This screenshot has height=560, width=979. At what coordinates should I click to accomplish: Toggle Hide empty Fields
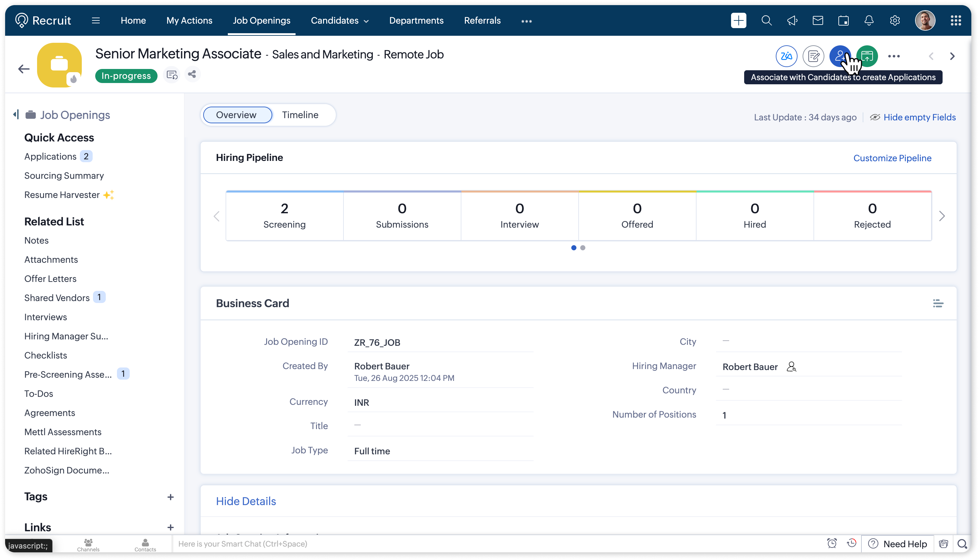(x=919, y=117)
